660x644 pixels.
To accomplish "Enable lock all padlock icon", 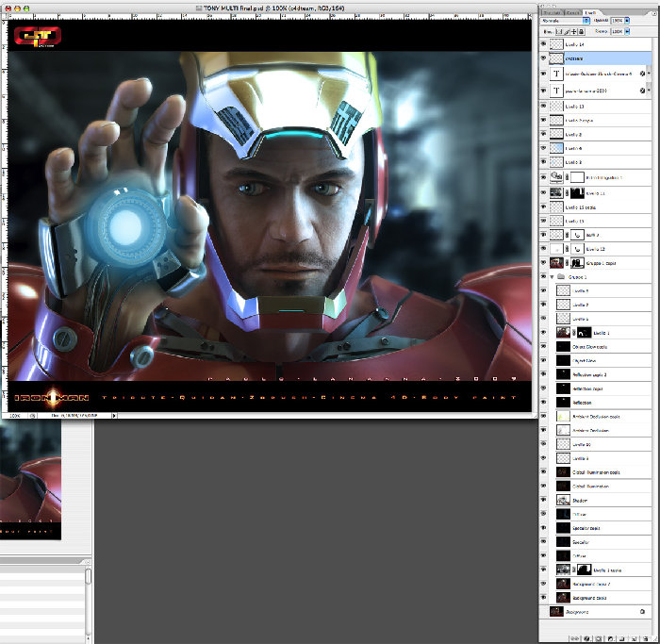I will [582, 31].
